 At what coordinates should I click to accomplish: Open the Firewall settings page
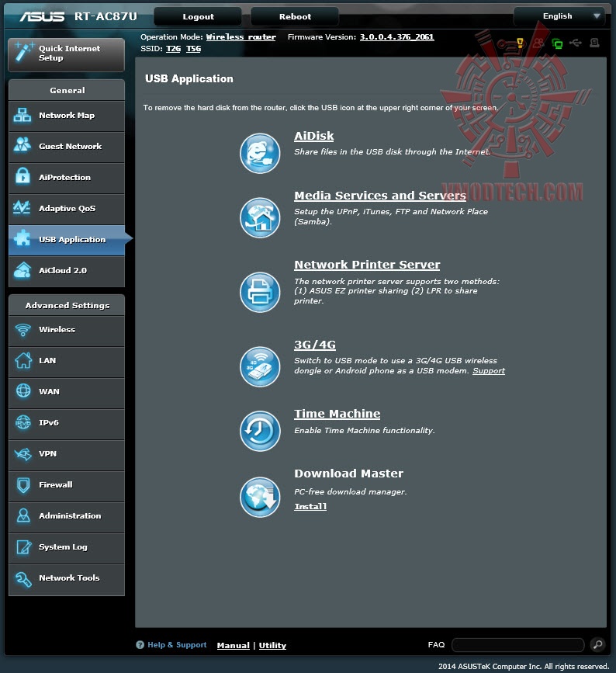(67, 485)
